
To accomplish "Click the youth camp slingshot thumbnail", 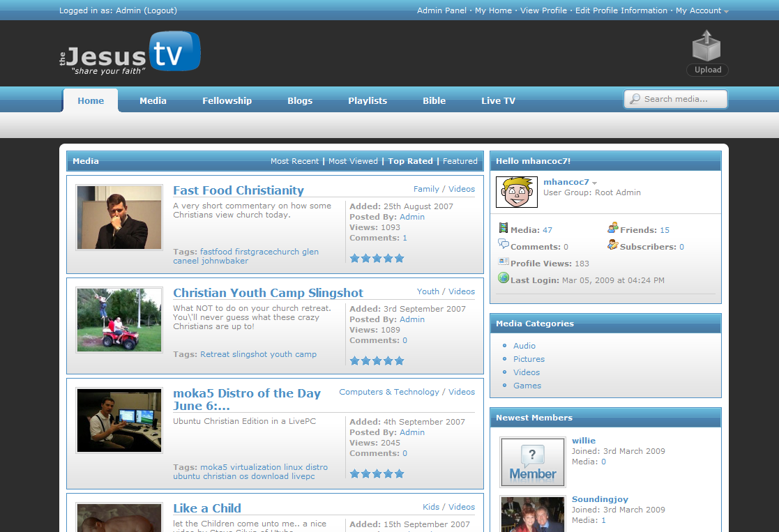I will 119,320.
